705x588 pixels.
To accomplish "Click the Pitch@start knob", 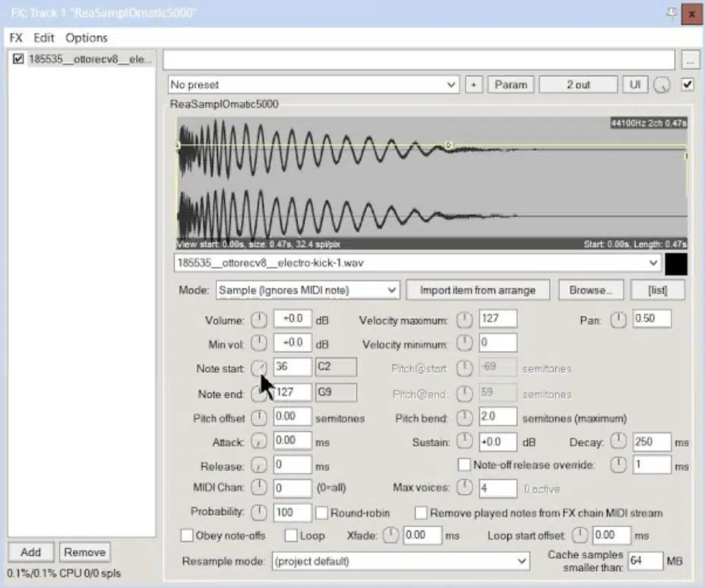I will tap(464, 368).
